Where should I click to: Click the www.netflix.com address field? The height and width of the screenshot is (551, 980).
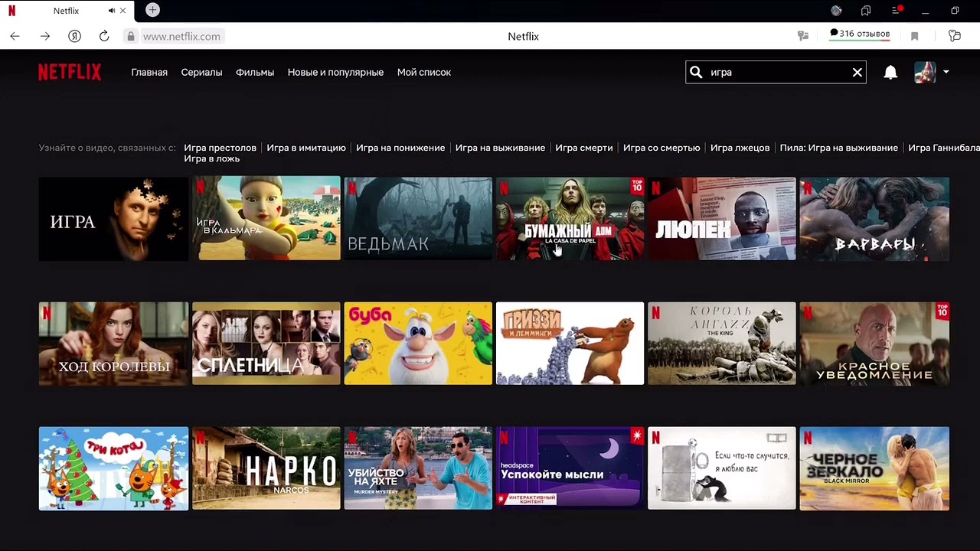pyautogui.click(x=181, y=36)
